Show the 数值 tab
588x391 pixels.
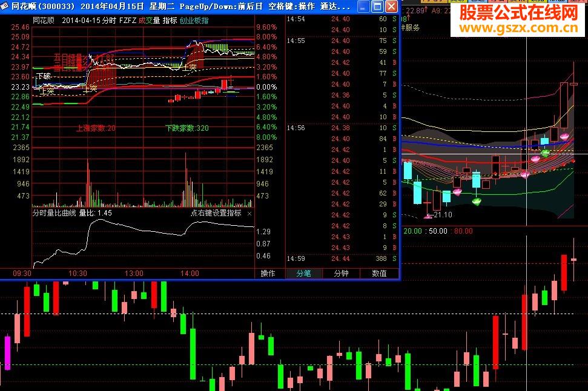(379, 274)
